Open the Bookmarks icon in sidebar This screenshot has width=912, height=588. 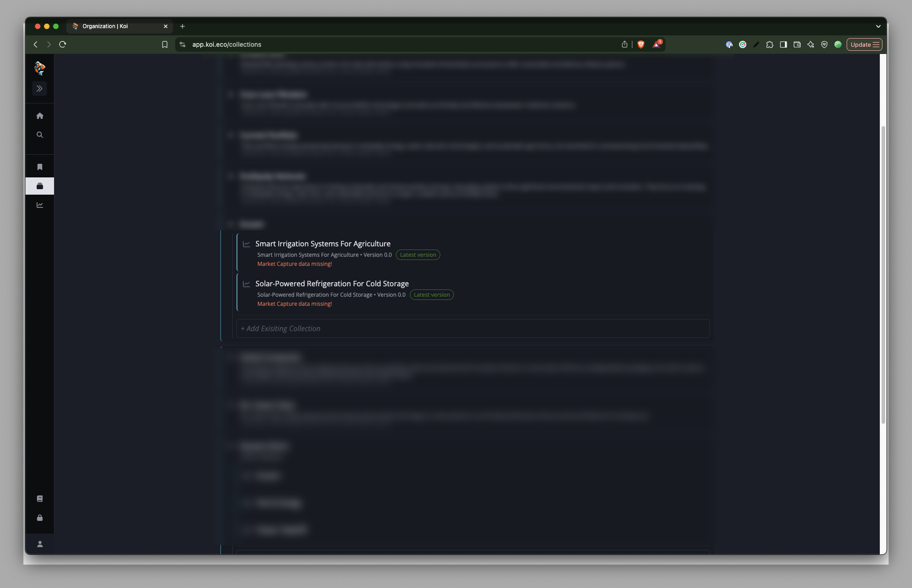40,167
